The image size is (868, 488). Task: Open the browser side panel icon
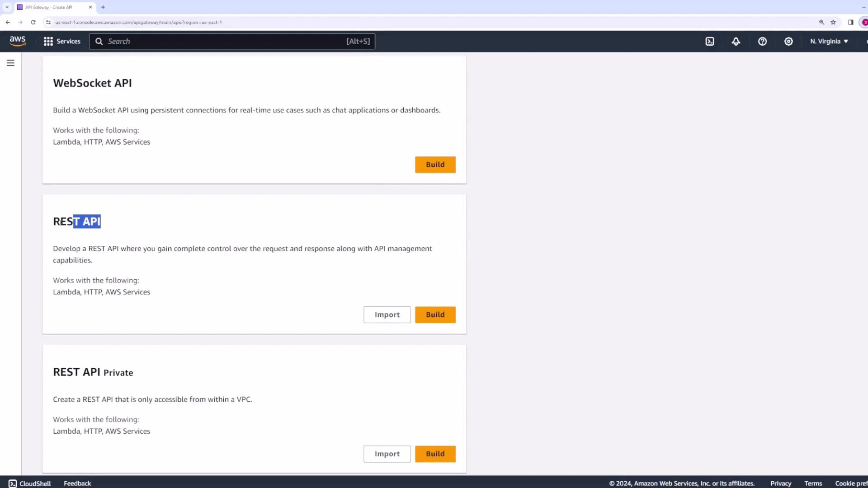coord(850,22)
